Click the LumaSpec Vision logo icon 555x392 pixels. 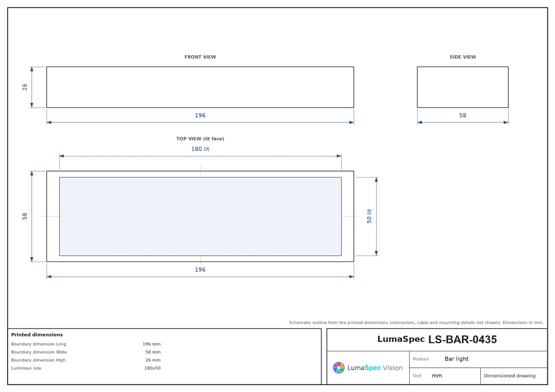pyautogui.click(x=338, y=368)
